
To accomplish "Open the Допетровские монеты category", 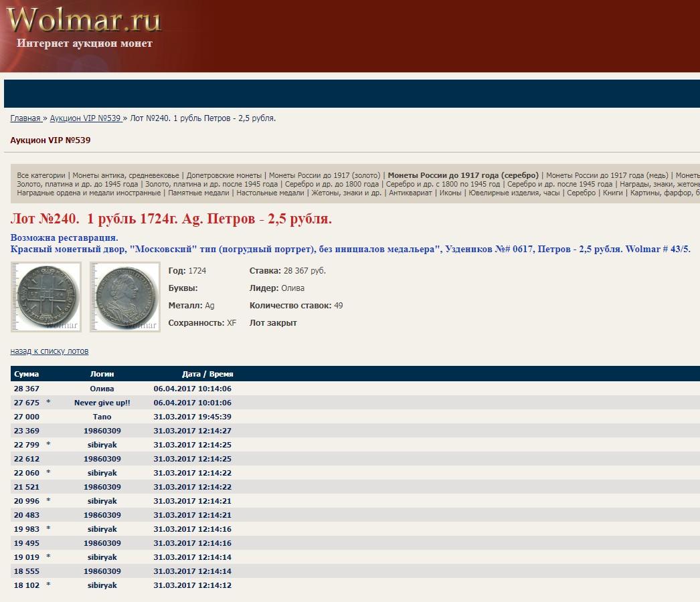I will coord(224,175).
